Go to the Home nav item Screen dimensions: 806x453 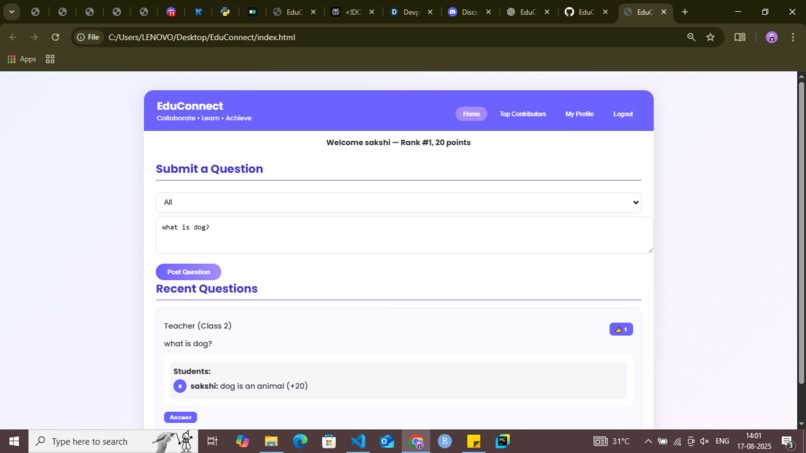click(471, 114)
